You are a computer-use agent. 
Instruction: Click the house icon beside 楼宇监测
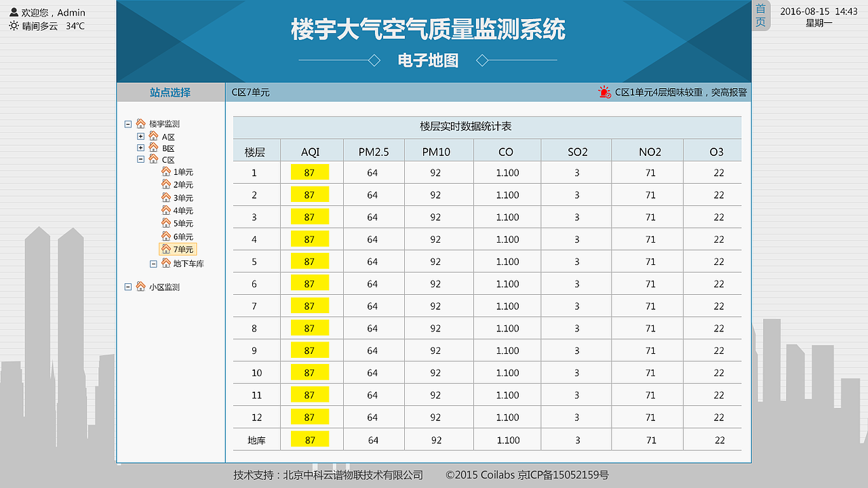pos(140,123)
